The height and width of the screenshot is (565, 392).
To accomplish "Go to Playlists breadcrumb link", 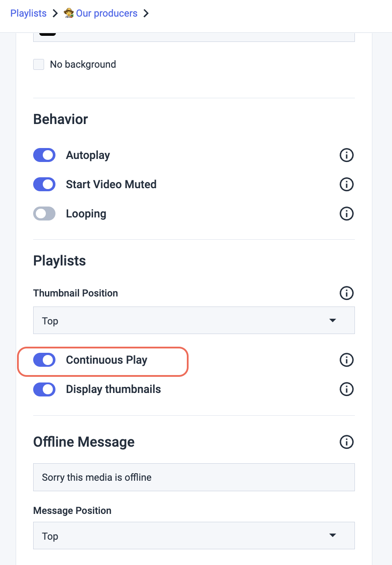I will tap(28, 14).
